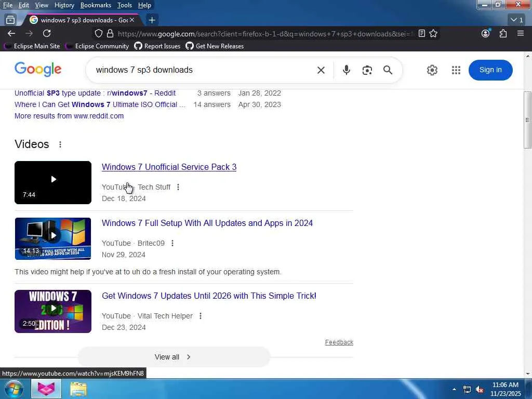Open a new tab with plus button

coord(152,20)
